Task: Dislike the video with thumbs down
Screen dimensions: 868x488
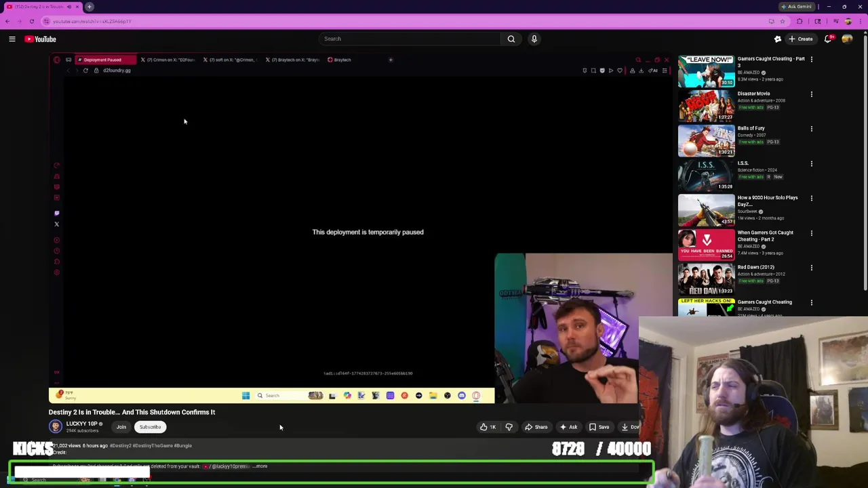Action: (x=509, y=427)
